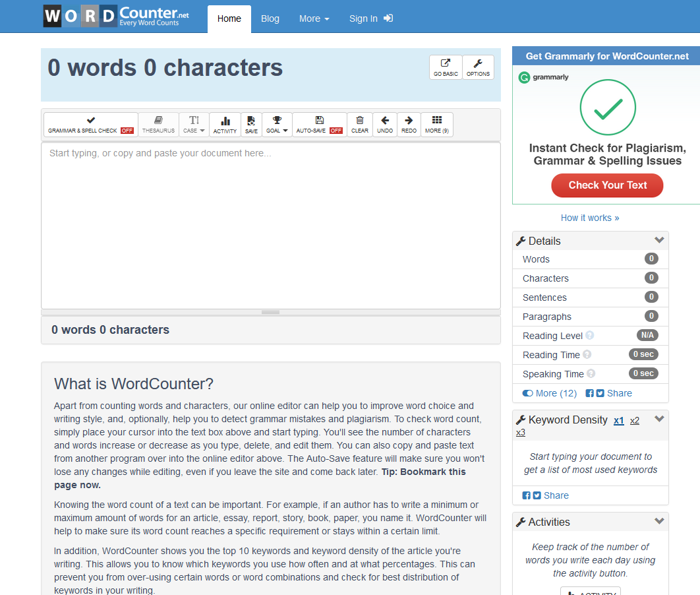Select x1 keyword density

coord(619,420)
